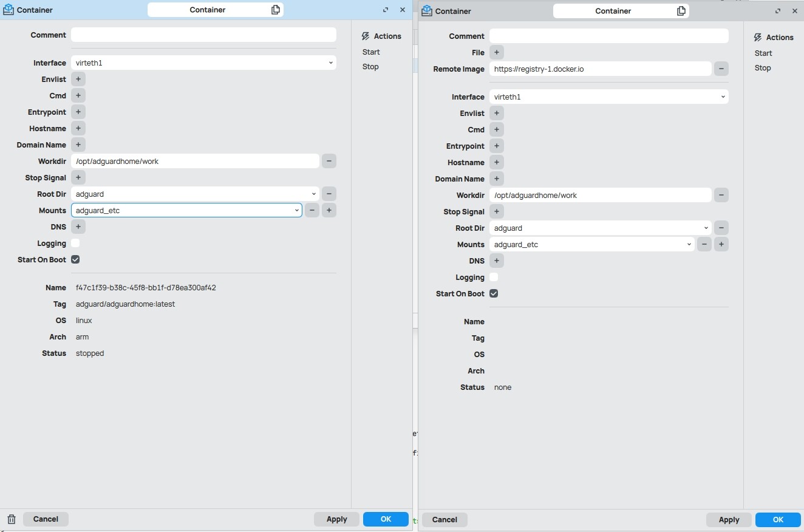Add Hostname in right Container window
This screenshot has width=804, height=532.
(496, 162)
